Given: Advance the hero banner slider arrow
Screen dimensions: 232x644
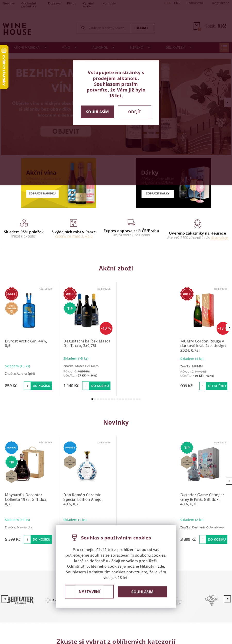Looking at the screenshot, I should tap(227, 103).
